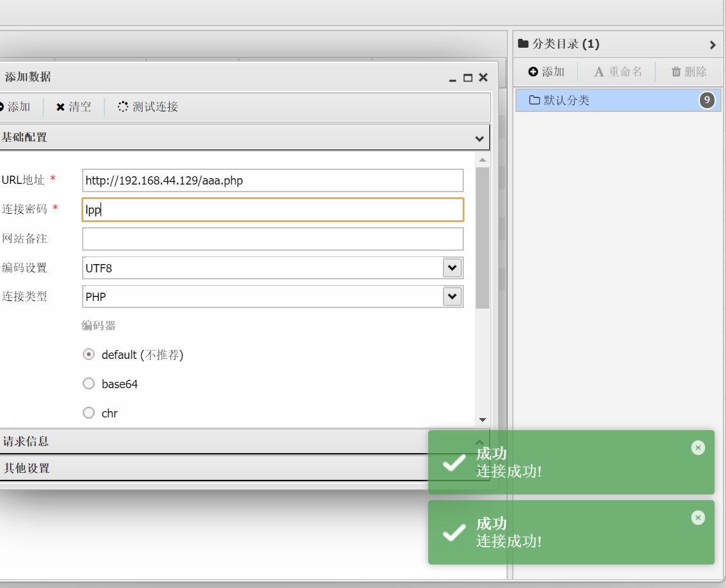This screenshot has width=726, height=588.
Task: Select the chr encoder option
Action: [x=89, y=413]
